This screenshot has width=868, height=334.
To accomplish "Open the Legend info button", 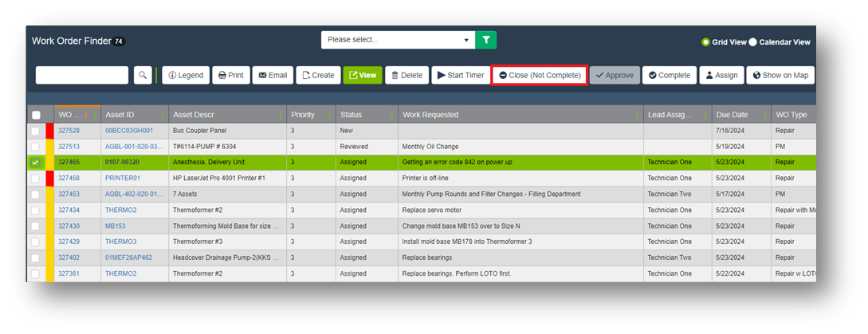I will [x=186, y=75].
